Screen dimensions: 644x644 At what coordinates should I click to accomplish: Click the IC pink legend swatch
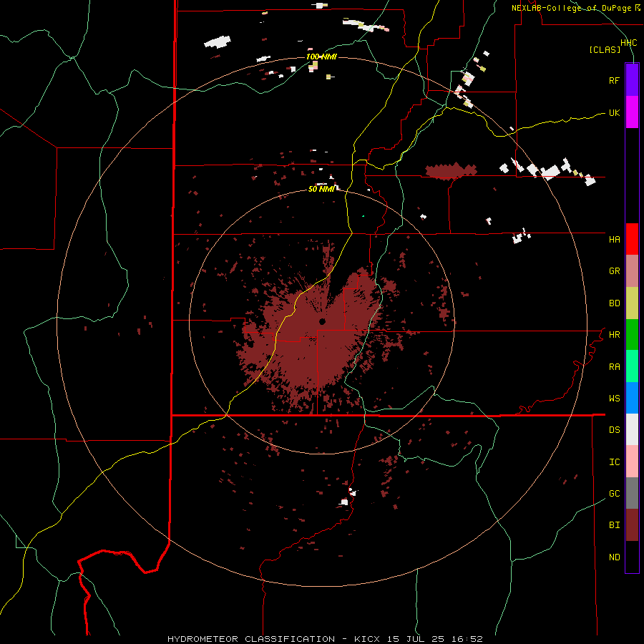pos(632,462)
